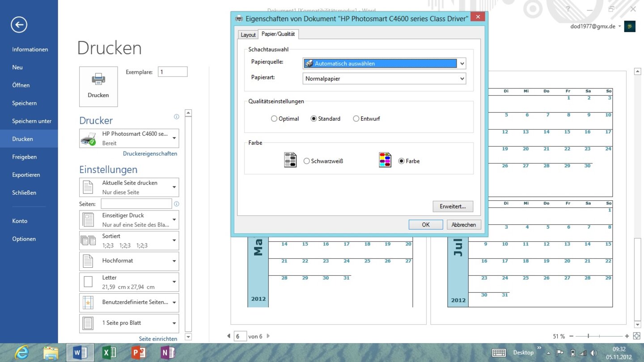
Task: Launch Excel from the taskbar
Action: pos(109,353)
